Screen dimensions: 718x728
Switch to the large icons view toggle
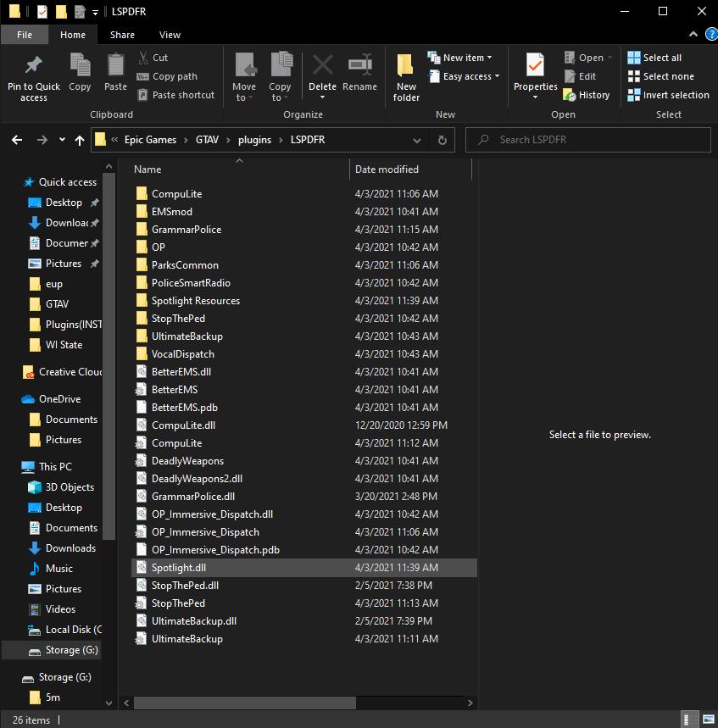point(707,720)
